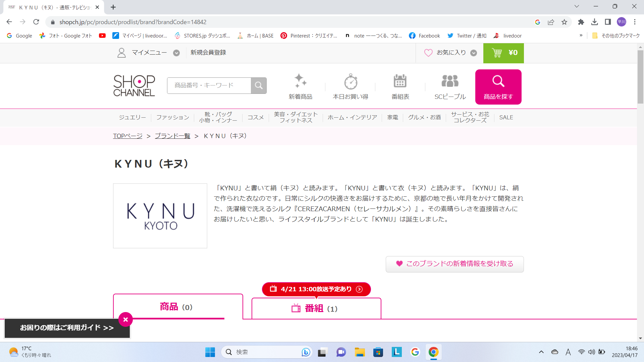Open 本日お買い得 daily deal stopwatch icon

351,87
